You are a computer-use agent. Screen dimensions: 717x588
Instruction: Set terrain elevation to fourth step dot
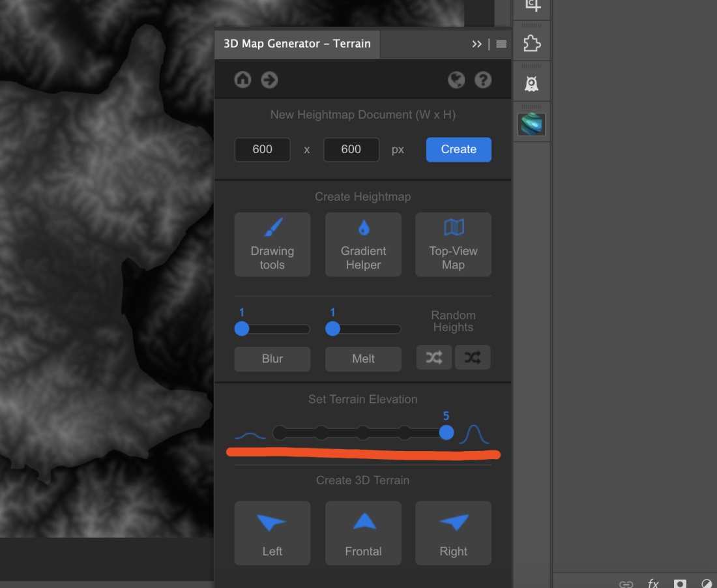coord(404,433)
